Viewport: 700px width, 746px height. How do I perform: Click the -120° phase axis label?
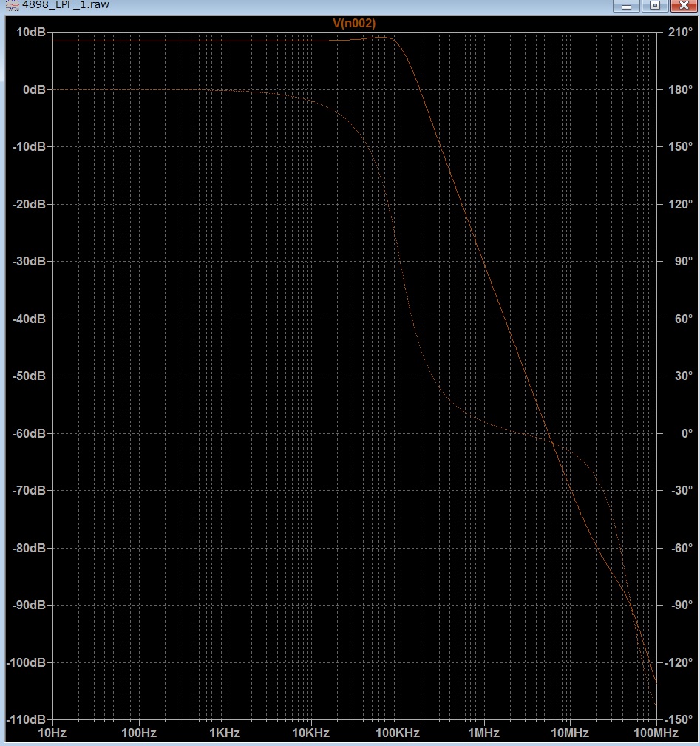(678, 662)
